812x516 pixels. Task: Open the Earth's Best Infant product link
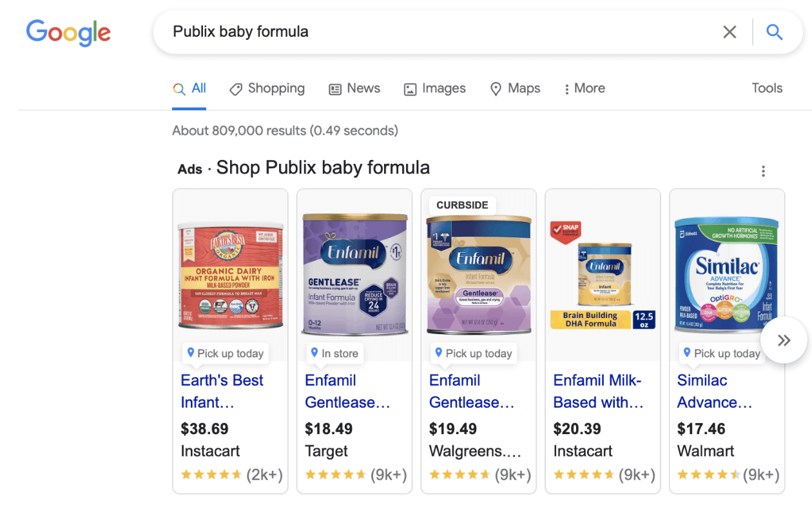(222, 391)
